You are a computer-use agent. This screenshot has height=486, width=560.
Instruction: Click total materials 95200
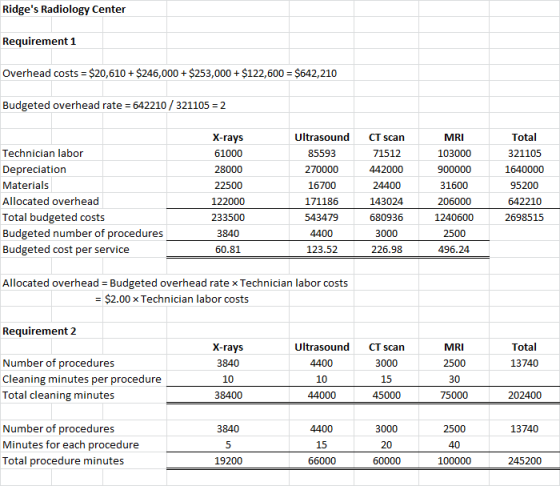coord(525,186)
